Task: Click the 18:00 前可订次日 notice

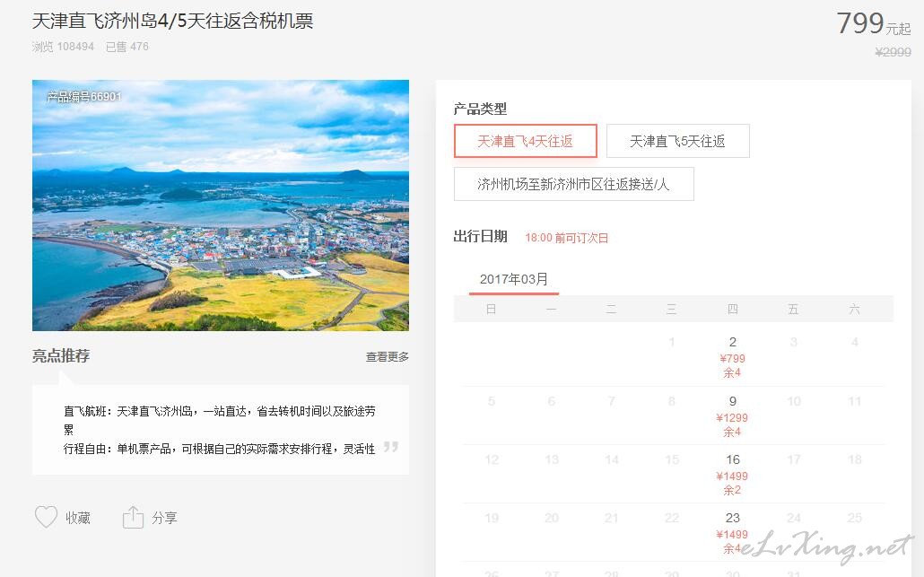Action: tap(566, 238)
